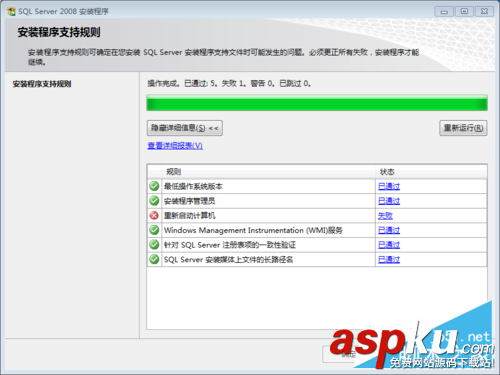500x375 pixels.
Task: Click the red failure icon beside 重新启动计算机
Action: pyautogui.click(x=154, y=215)
